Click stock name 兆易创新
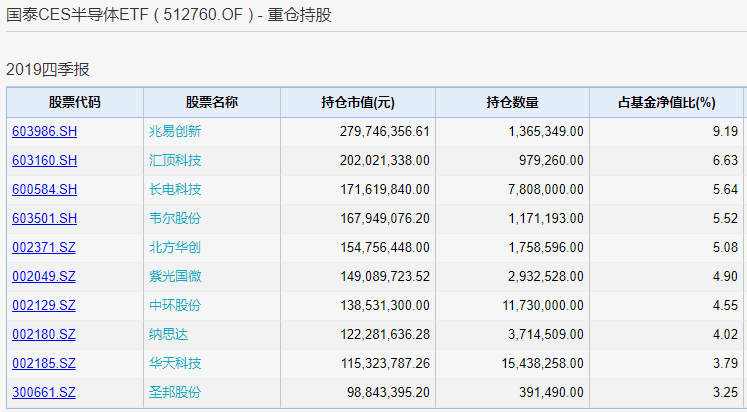 [175, 131]
